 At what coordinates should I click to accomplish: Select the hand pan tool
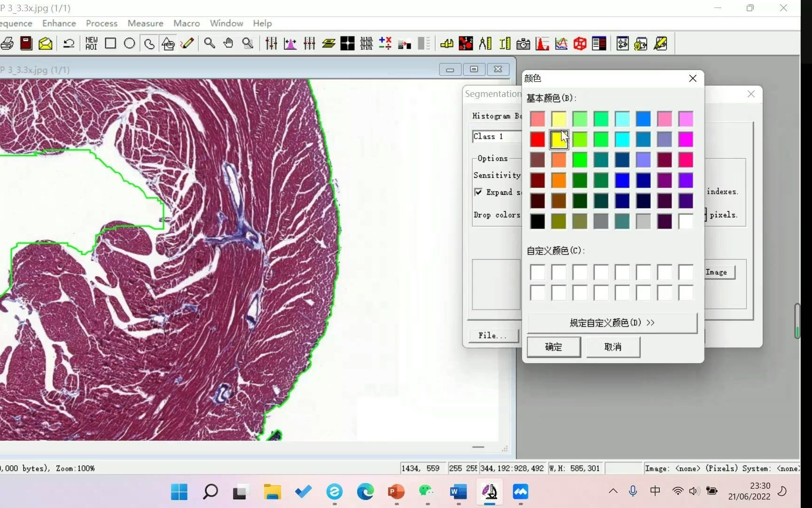coord(228,43)
